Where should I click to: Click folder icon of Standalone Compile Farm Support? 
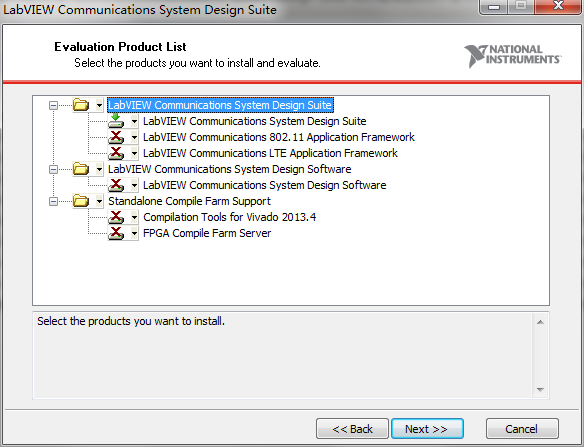pyautogui.click(x=81, y=201)
